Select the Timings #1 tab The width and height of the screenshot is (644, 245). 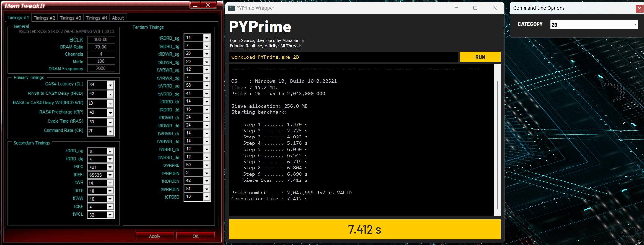click(x=19, y=18)
